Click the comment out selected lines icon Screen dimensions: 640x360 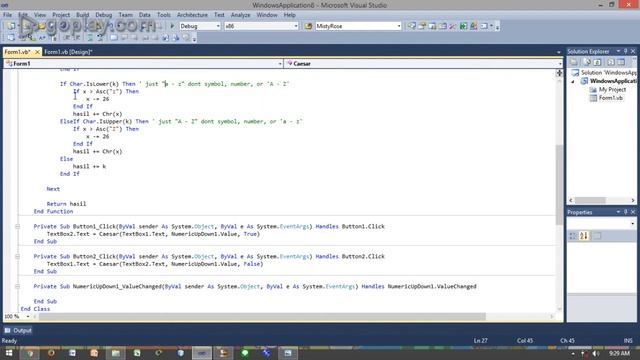(90, 38)
